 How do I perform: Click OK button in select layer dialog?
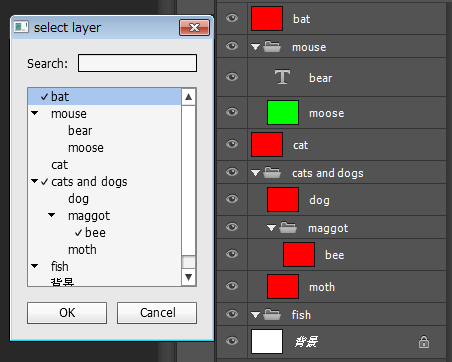67,313
